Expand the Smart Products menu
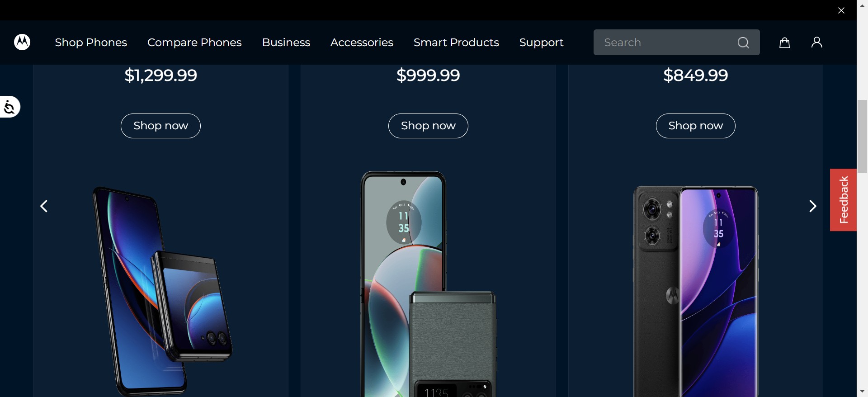The width and height of the screenshot is (868, 397). [x=456, y=43]
